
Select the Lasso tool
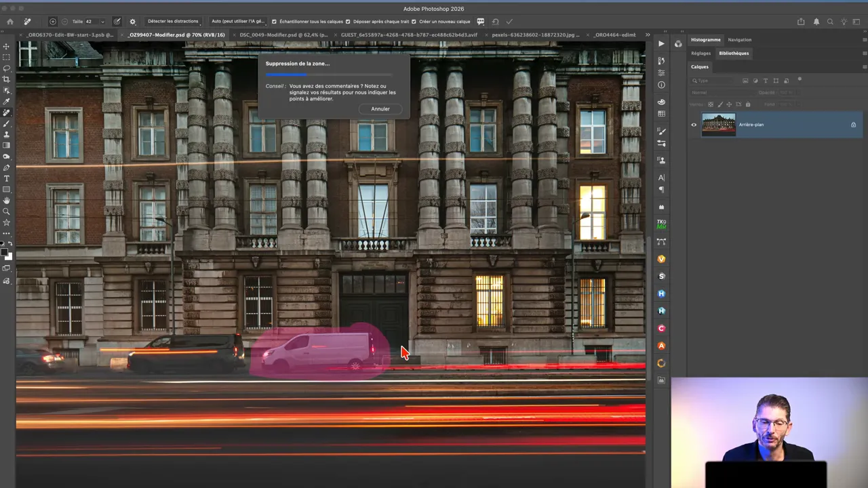coord(6,68)
